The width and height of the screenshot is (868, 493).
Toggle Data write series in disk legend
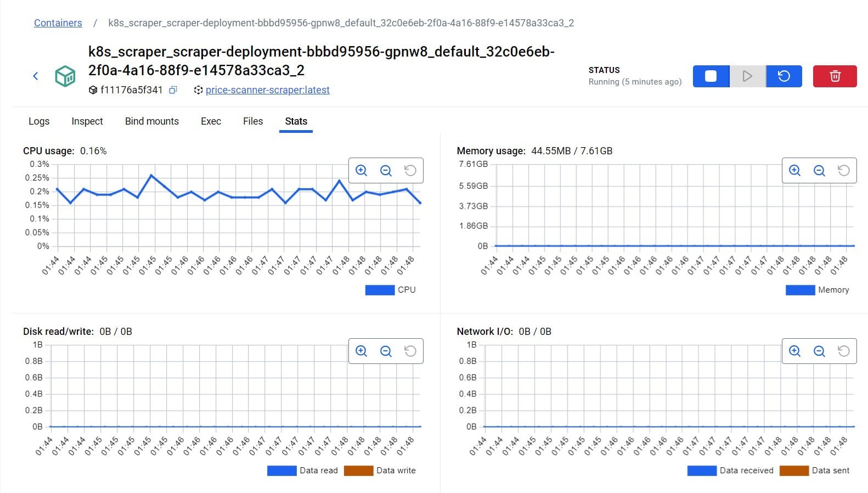click(359, 470)
